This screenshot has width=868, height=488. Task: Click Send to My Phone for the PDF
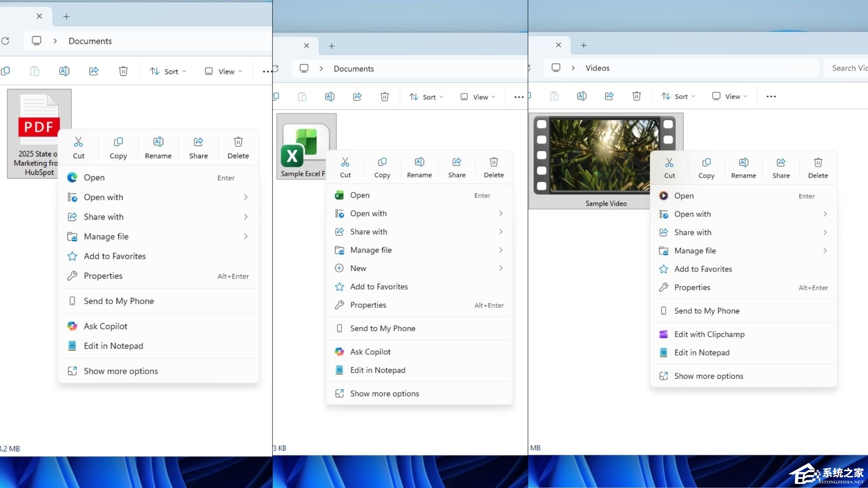[x=119, y=300]
